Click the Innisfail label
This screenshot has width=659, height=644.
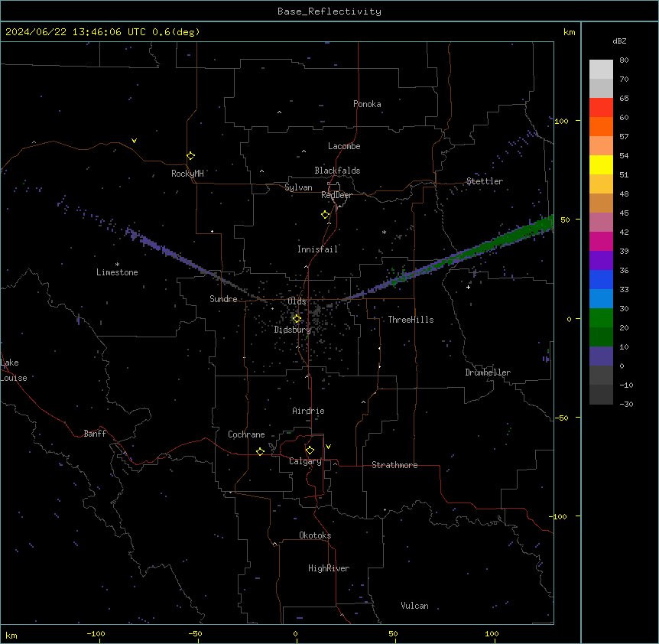[x=317, y=249]
